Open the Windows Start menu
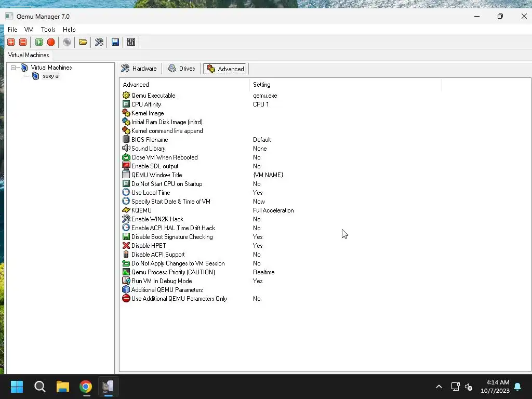The image size is (532, 399). click(x=17, y=387)
